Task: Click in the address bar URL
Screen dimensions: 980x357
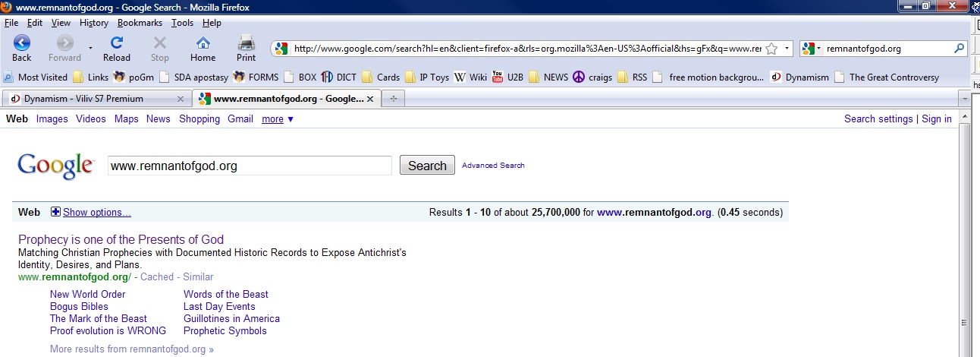Action: [x=528, y=49]
